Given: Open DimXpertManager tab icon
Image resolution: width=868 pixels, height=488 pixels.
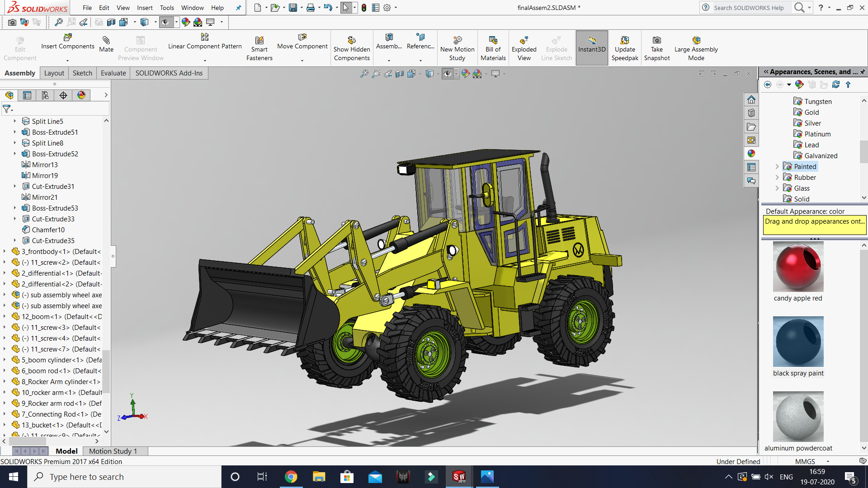Looking at the screenshot, I should click(x=63, y=95).
